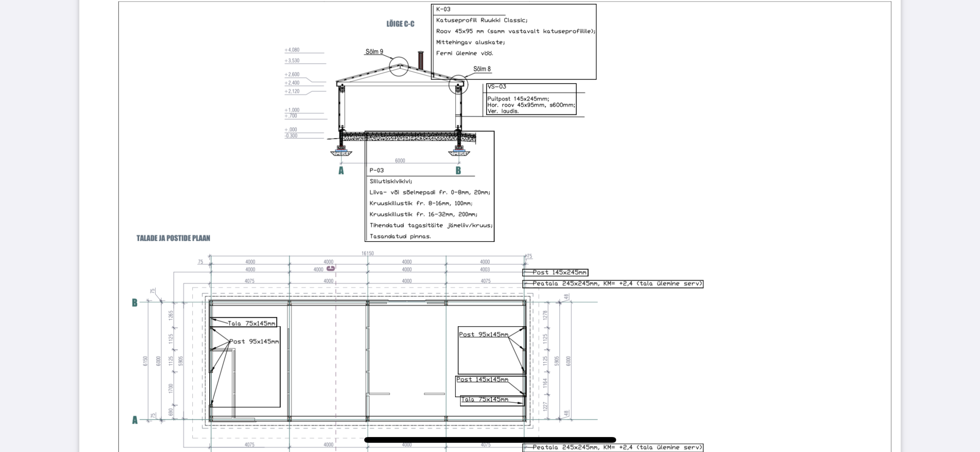Click the purple C section-cut marker
Image resolution: width=980 pixels, height=452 pixels.
pyautogui.click(x=331, y=269)
